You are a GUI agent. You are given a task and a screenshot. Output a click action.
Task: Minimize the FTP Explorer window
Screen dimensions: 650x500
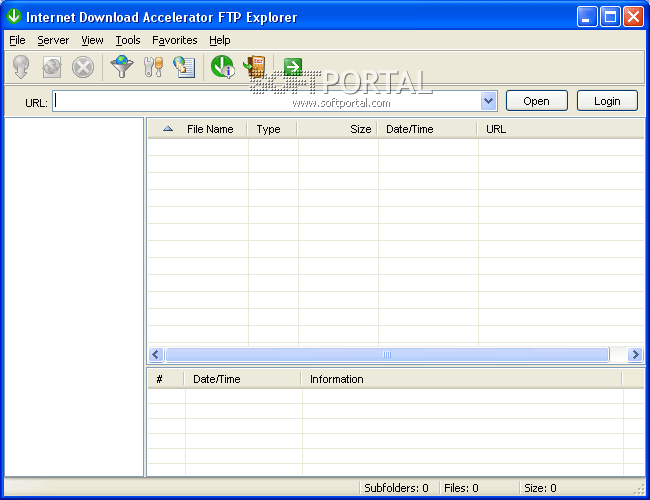click(x=586, y=17)
